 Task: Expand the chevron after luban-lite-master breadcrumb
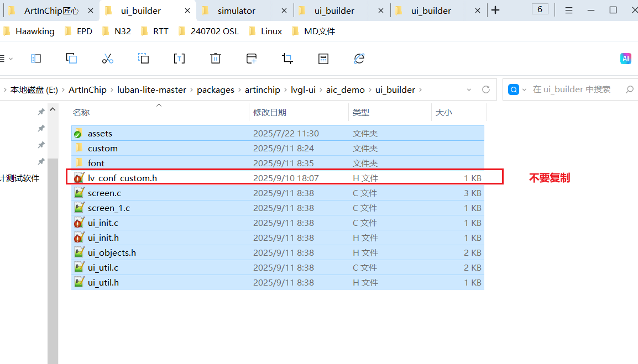(x=192, y=90)
